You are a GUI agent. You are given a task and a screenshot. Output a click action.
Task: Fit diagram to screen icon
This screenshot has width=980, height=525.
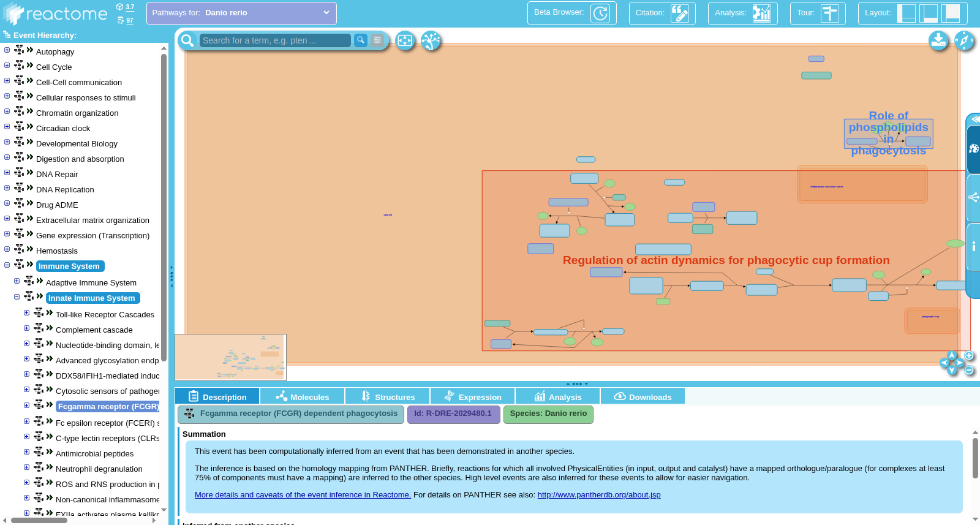(405, 40)
